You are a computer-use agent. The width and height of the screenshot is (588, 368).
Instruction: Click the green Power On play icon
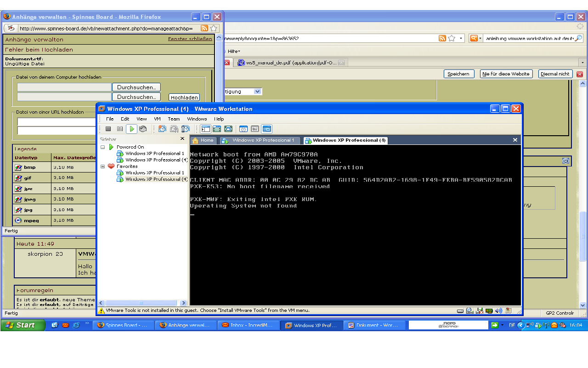coord(131,129)
